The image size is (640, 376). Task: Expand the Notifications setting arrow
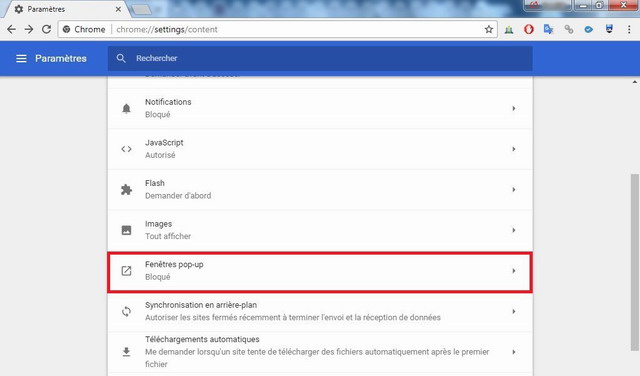[x=514, y=108]
